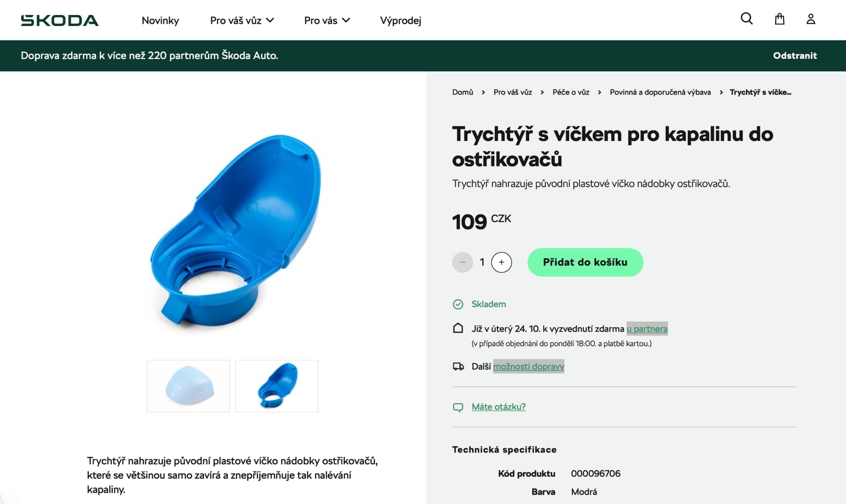This screenshot has height=504, width=846.
Task: Open the user account icon
Action: coord(811,19)
